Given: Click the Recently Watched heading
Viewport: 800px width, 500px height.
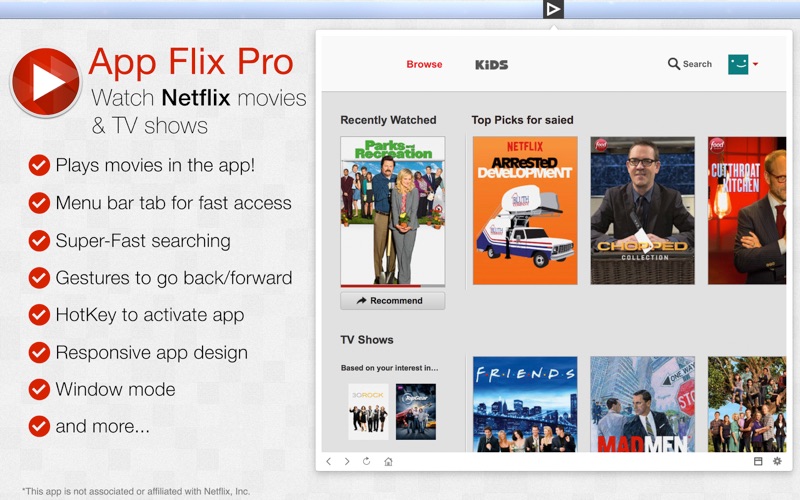Looking at the screenshot, I should (x=388, y=120).
